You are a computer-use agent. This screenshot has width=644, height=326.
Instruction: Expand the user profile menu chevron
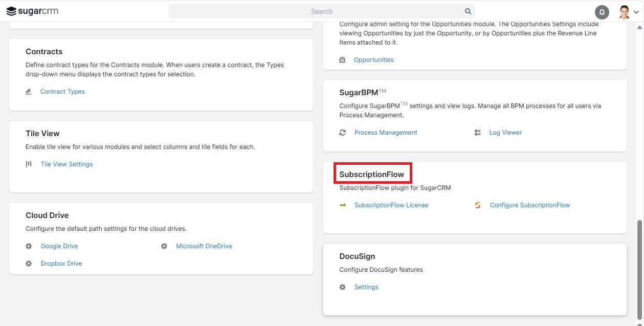pos(636,13)
